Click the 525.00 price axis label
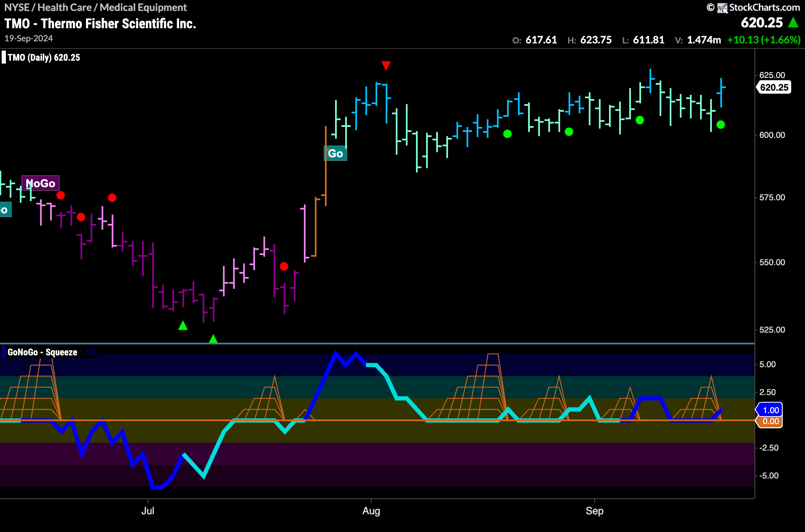Screen dimensions: 805x532 coord(772,330)
